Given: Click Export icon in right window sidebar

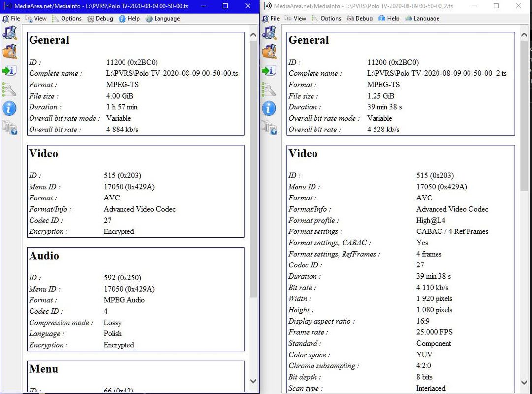Looking at the screenshot, I should coord(269,70).
